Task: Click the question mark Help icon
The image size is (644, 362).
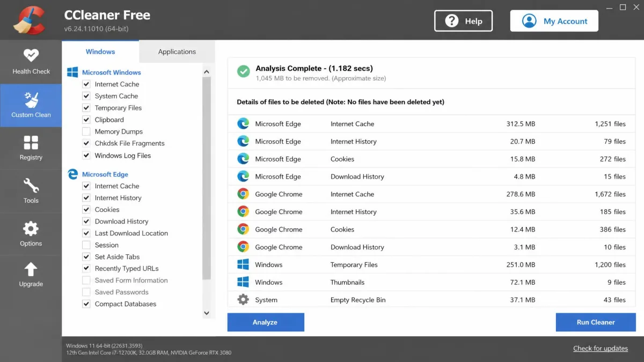Action: pyautogui.click(x=452, y=21)
